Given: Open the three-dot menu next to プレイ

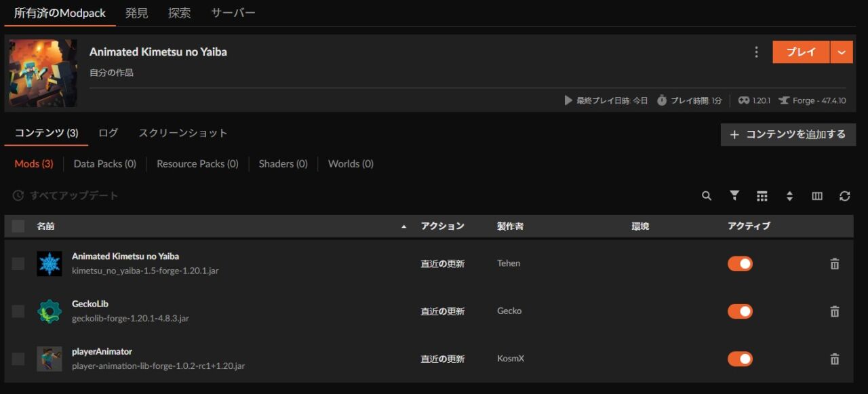Looking at the screenshot, I should click(756, 52).
